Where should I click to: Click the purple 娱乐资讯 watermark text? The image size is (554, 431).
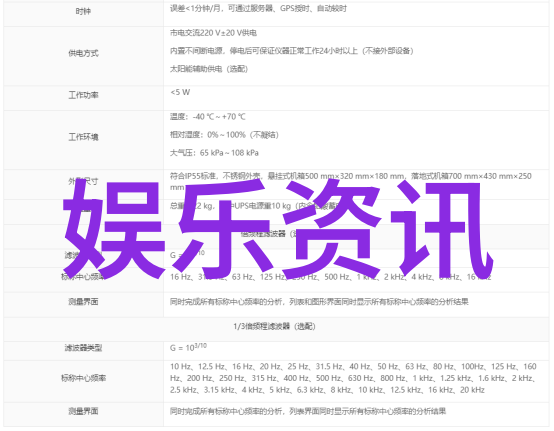point(278,229)
